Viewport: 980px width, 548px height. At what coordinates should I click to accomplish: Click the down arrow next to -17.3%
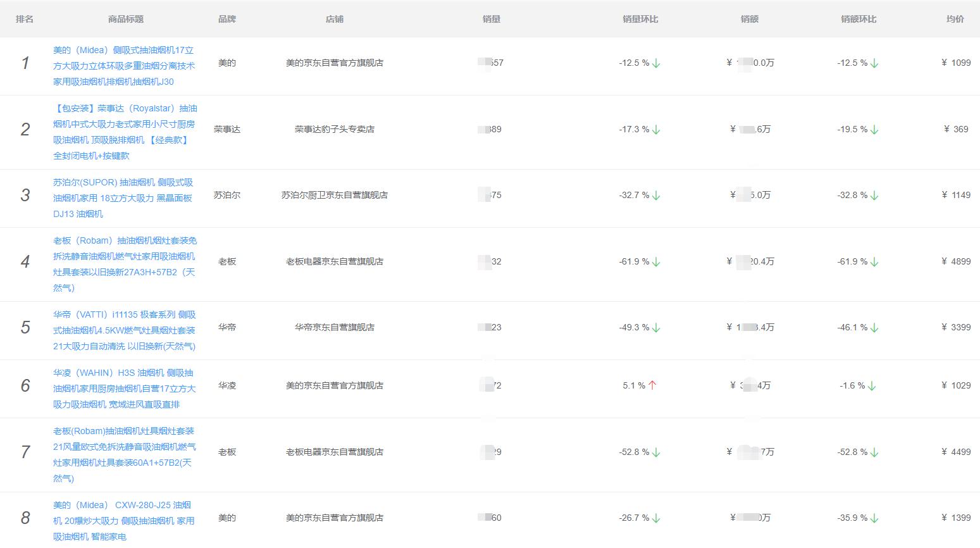657,128
